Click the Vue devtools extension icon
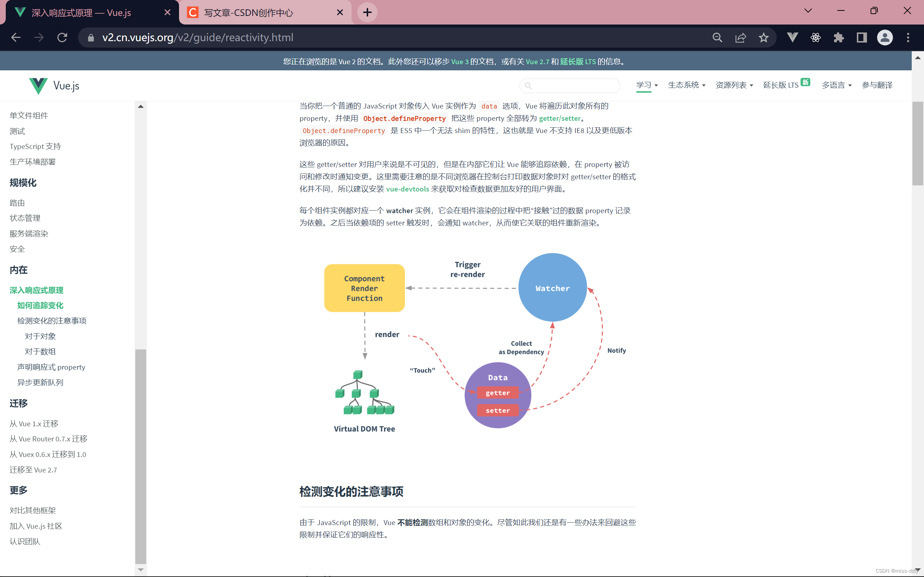Viewport: 924px width, 577px height. coord(792,38)
